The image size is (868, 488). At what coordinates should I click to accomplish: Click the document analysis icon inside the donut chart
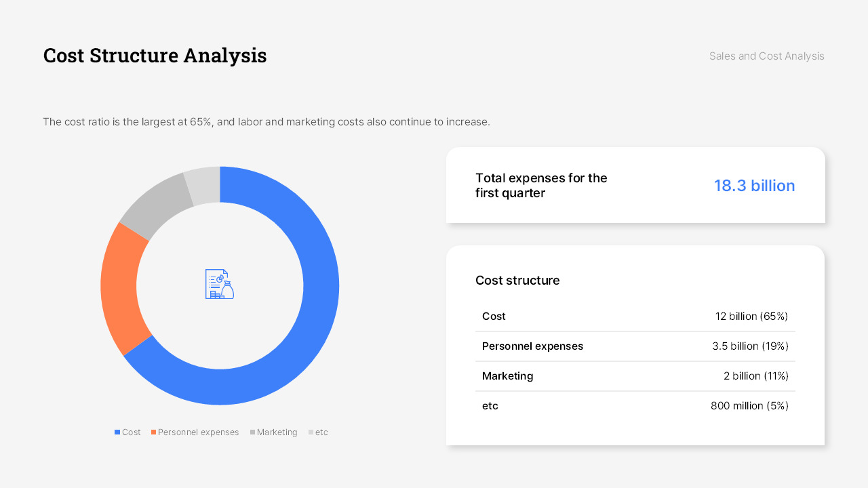219,284
